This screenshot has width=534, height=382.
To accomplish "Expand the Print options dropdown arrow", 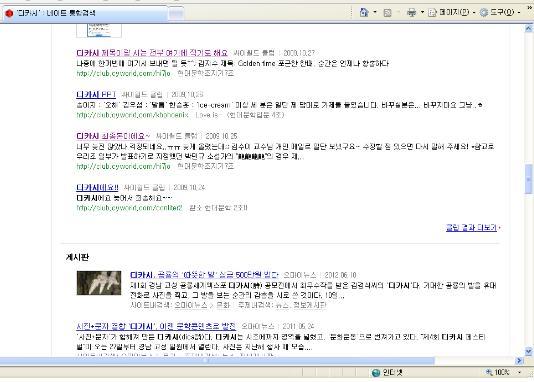I will pyautogui.click(x=422, y=13).
